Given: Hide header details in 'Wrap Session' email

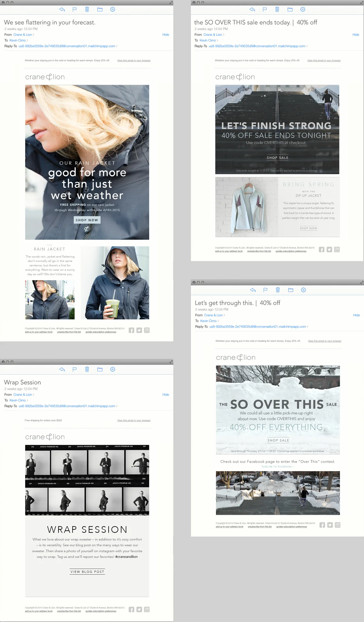Looking at the screenshot, I should click(166, 395).
